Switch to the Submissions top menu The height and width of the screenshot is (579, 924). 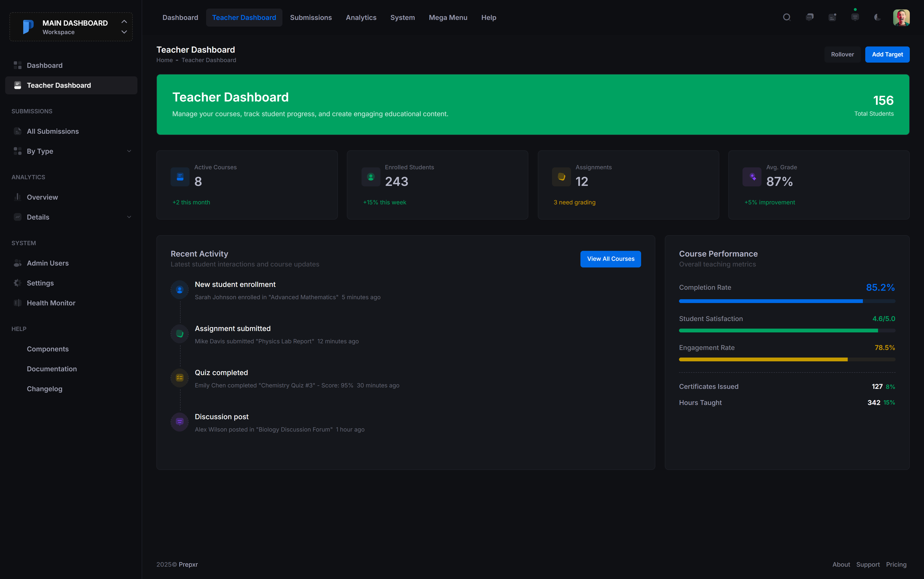311,18
